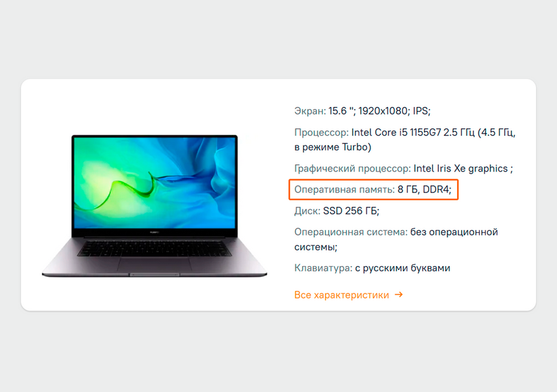The image size is (557, 392).
Task: Click the 'Экран' label text
Action: (310, 112)
